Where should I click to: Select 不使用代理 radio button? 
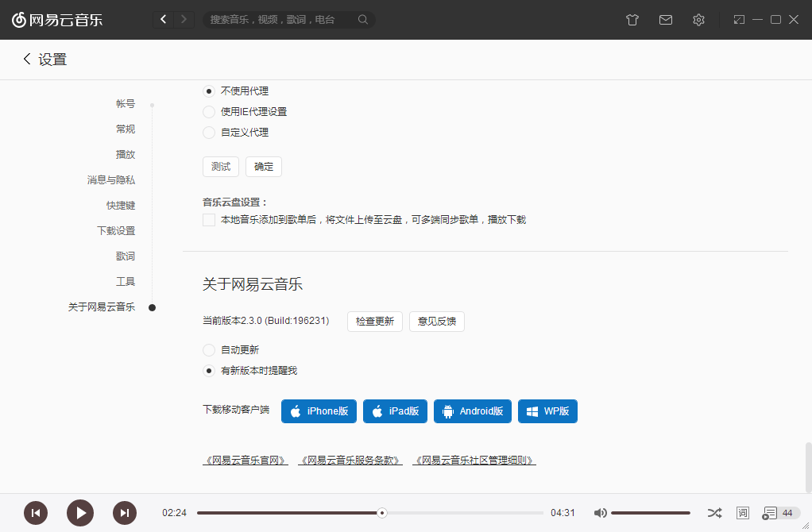tap(209, 91)
